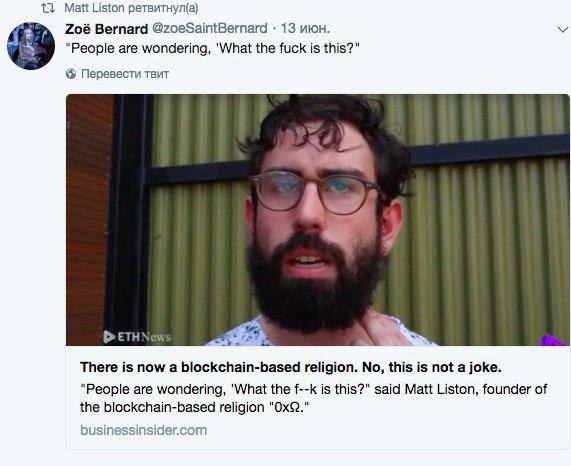Click the ретвитнул(а) retweet label

(x=163, y=8)
